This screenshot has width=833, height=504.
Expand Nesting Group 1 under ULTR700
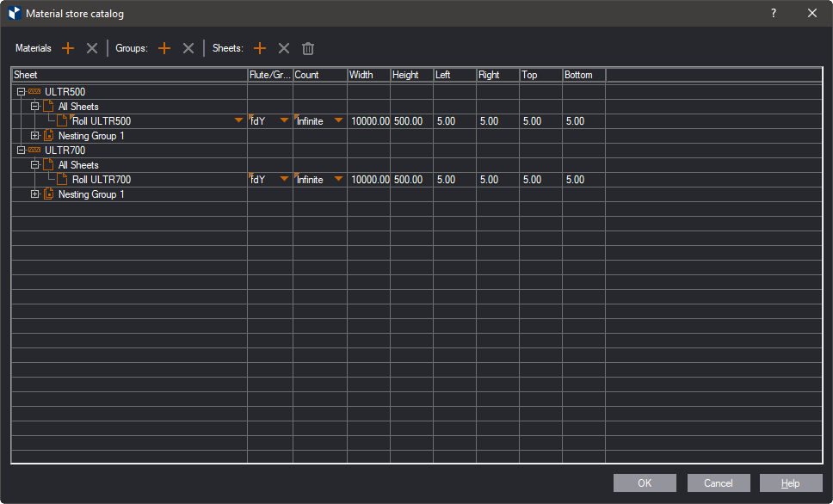point(34,194)
